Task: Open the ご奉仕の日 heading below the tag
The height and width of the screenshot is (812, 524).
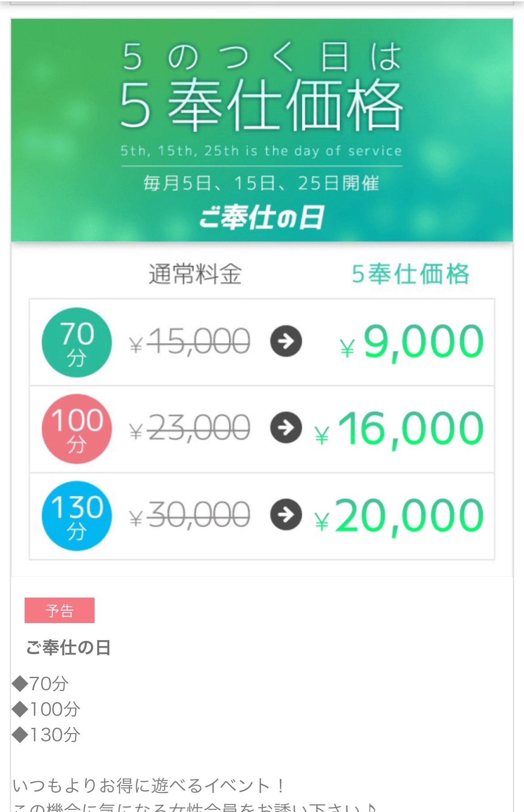Action: pos(68,647)
